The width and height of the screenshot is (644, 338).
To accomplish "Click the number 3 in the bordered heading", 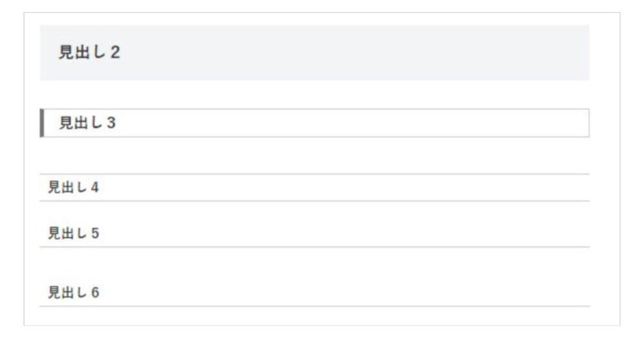I will pyautogui.click(x=111, y=123).
